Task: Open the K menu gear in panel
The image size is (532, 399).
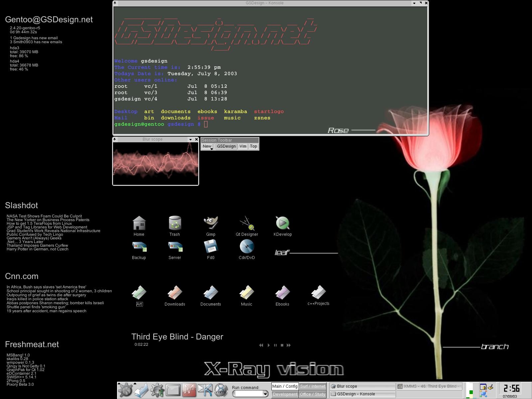Action: [x=126, y=390]
